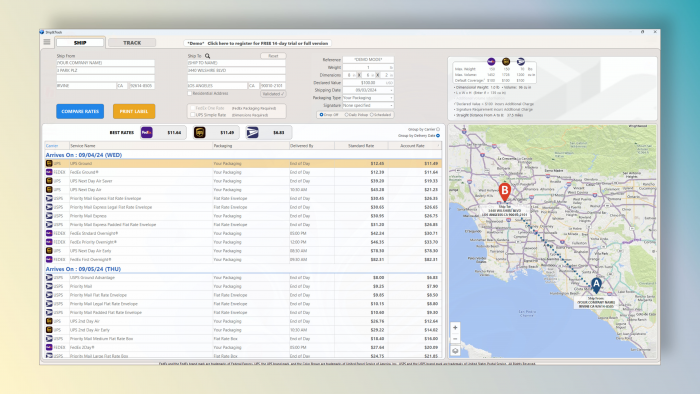Click USPS icon on USPS Ground Advantage row
Image resolution: width=700 pixels, height=394 pixels.
click(x=49, y=278)
